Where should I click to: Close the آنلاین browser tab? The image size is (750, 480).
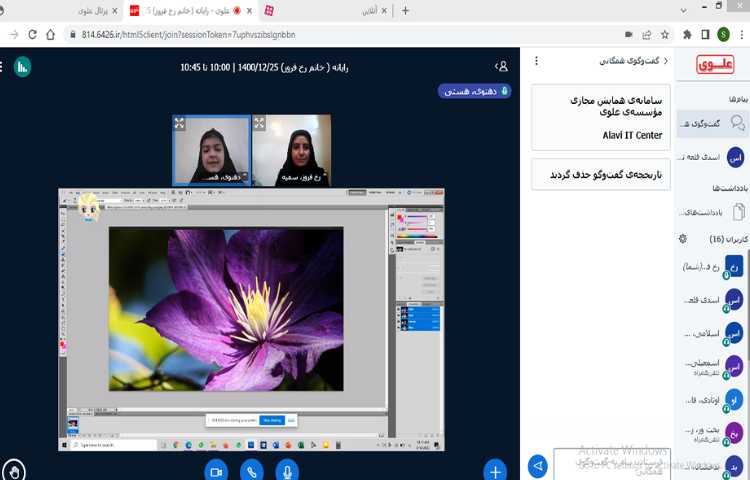tap(384, 11)
